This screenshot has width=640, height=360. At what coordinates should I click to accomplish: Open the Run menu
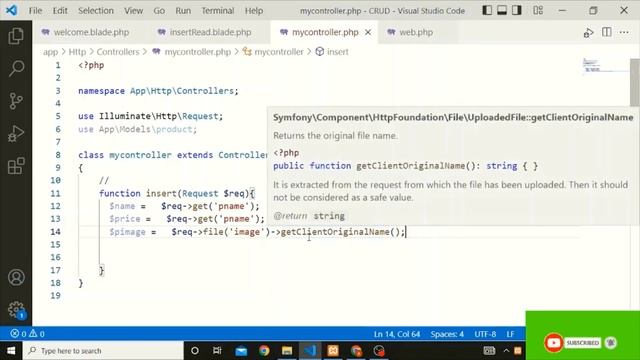pyautogui.click(x=183, y=11)
